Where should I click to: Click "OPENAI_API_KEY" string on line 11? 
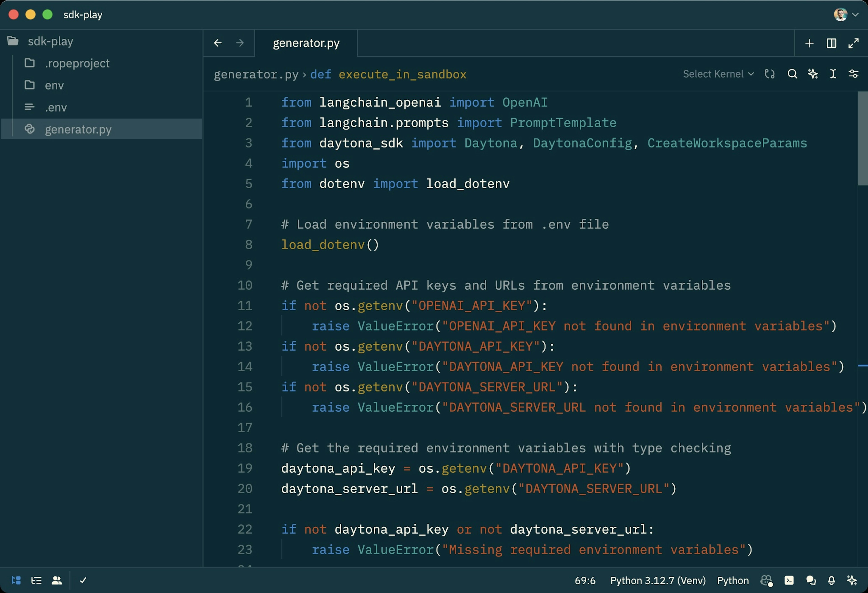tap(472, 306)
